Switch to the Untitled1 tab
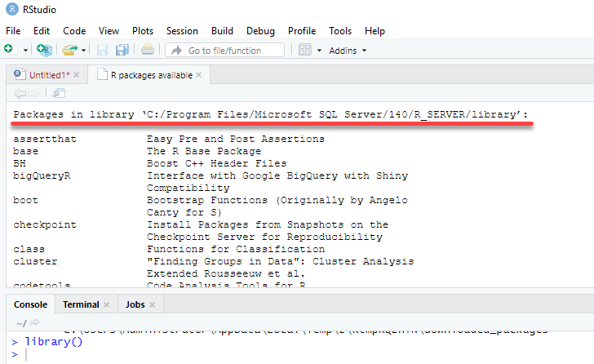The image size is (594, 364). (x=49, y=75)
